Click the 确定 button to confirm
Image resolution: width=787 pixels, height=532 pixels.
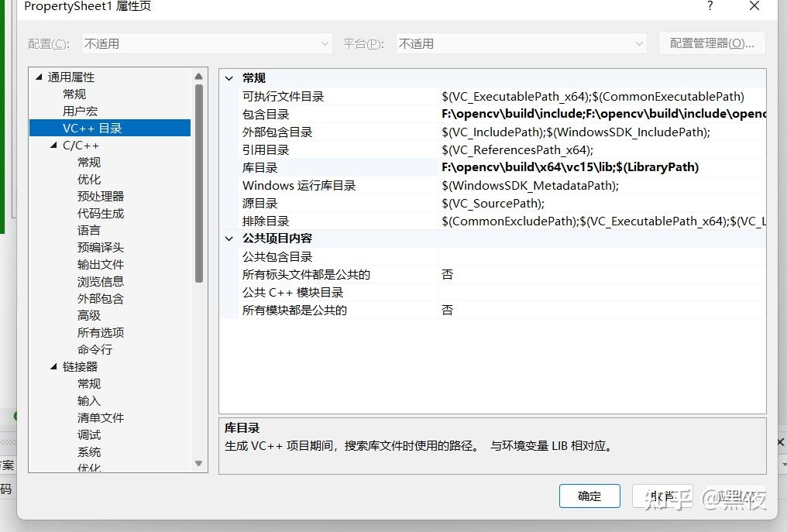[589, 496]
